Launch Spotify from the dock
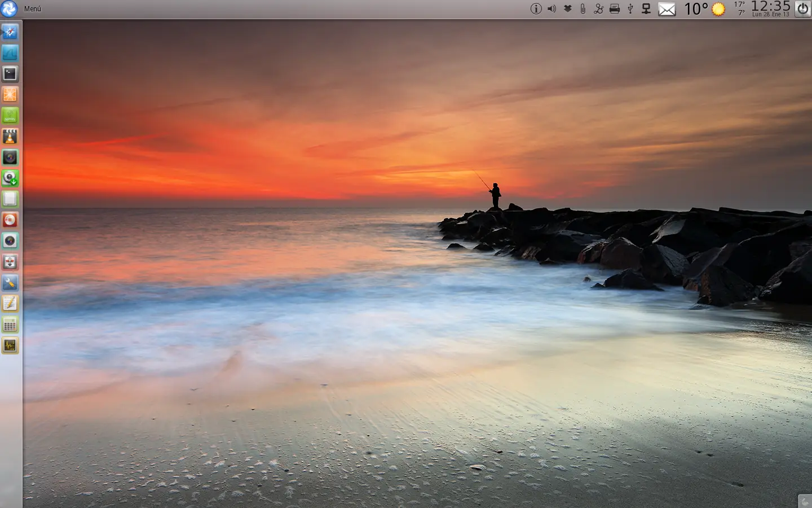812x508 pixels. (x=10, y=115)
